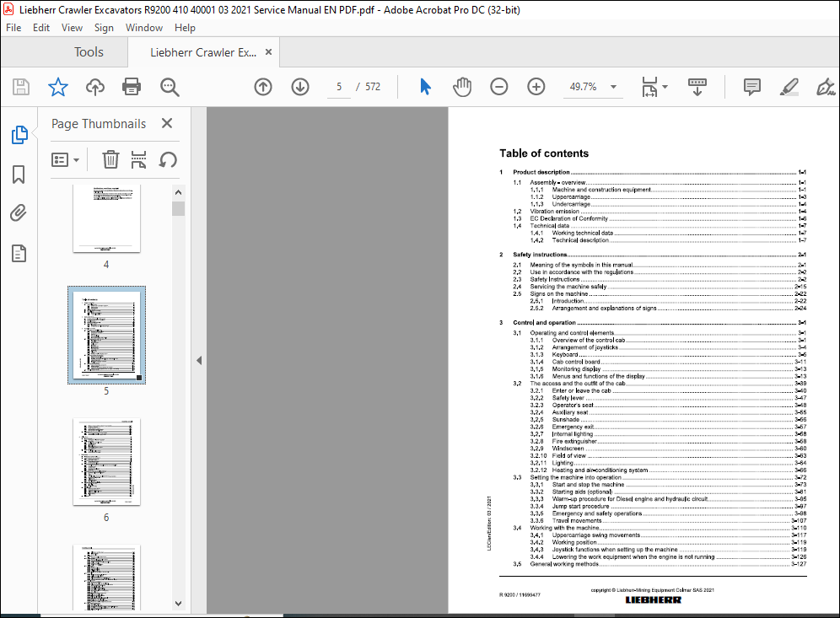Select page 4 thumbnail

(106, 218)
